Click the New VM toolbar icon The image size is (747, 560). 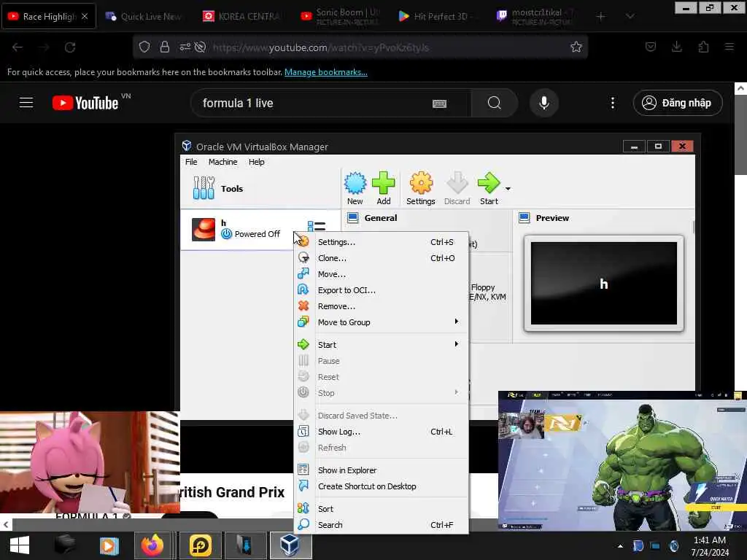click(x=355, y=188)
